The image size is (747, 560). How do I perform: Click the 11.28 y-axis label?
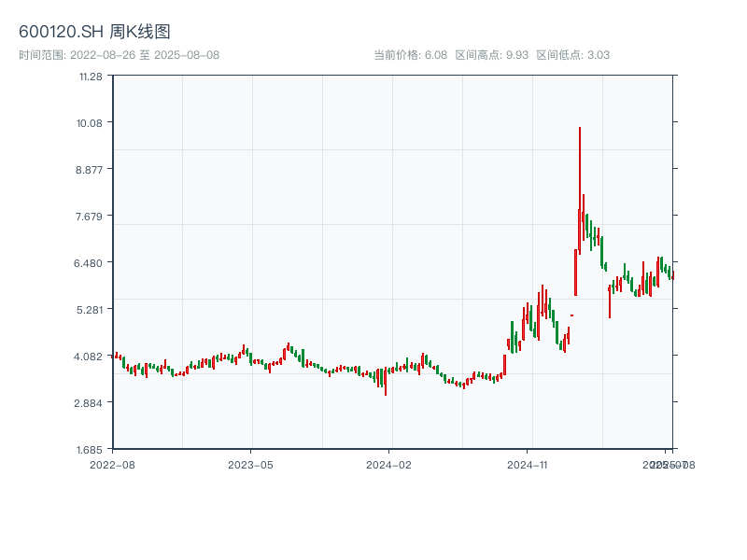click(x=91, y=77)
